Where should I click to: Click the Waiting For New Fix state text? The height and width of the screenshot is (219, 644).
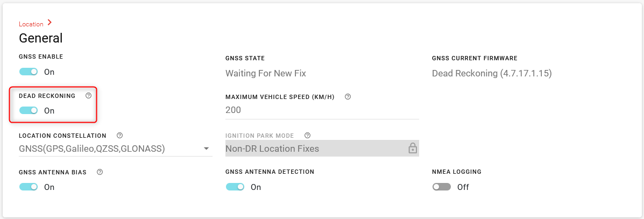point(266,73)
